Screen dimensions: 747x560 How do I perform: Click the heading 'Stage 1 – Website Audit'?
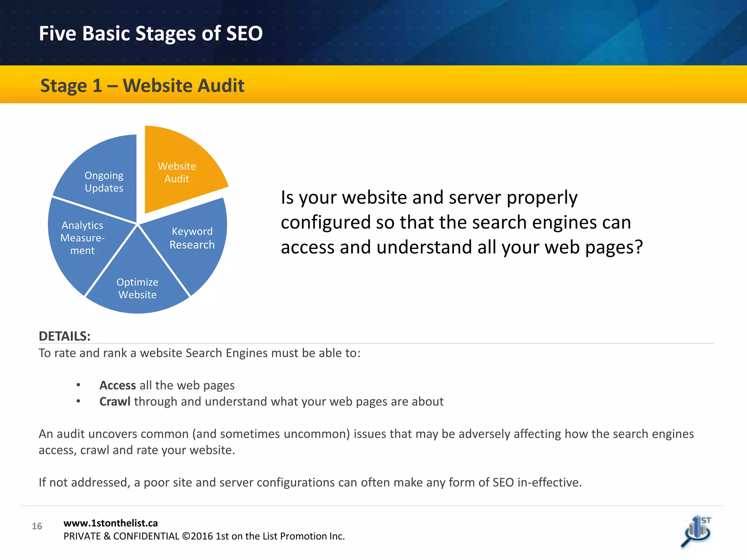coord(142,86)
